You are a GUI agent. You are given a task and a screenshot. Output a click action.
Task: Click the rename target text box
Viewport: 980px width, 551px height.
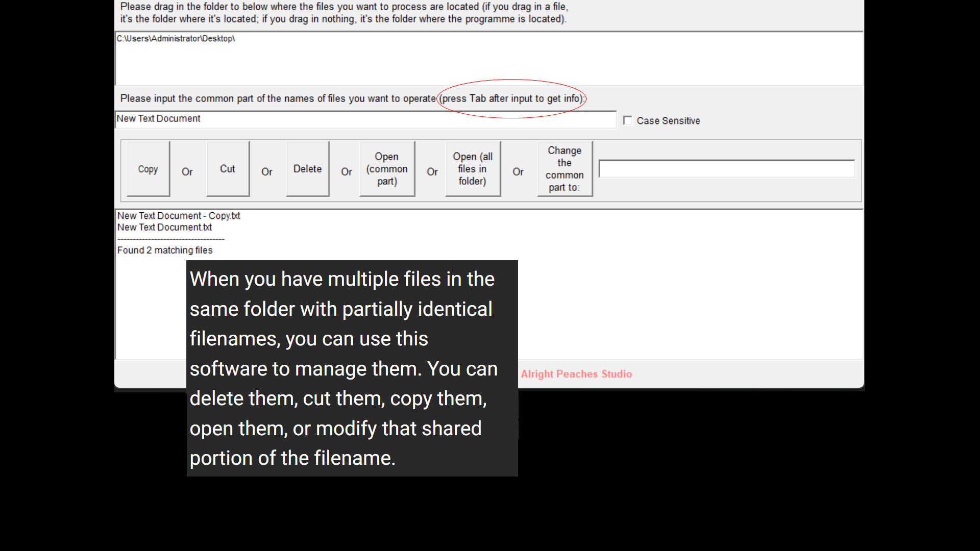coord(726,168)
